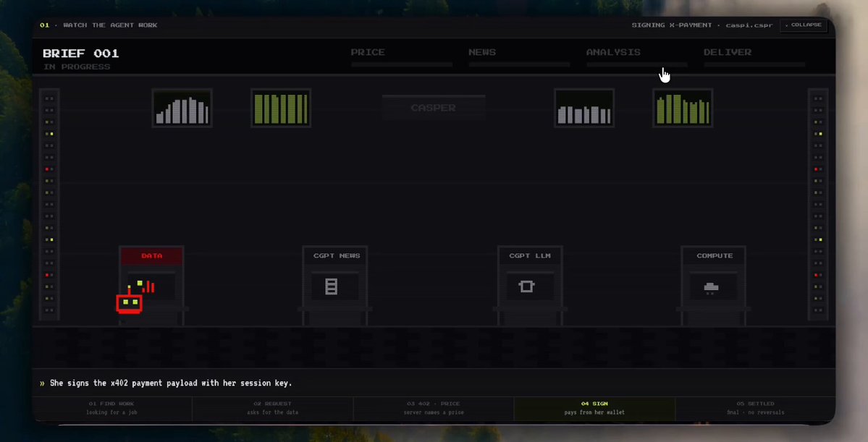Click the caspi.cspr account name
This screenshot has height=442, width=868.
[749, 25]
